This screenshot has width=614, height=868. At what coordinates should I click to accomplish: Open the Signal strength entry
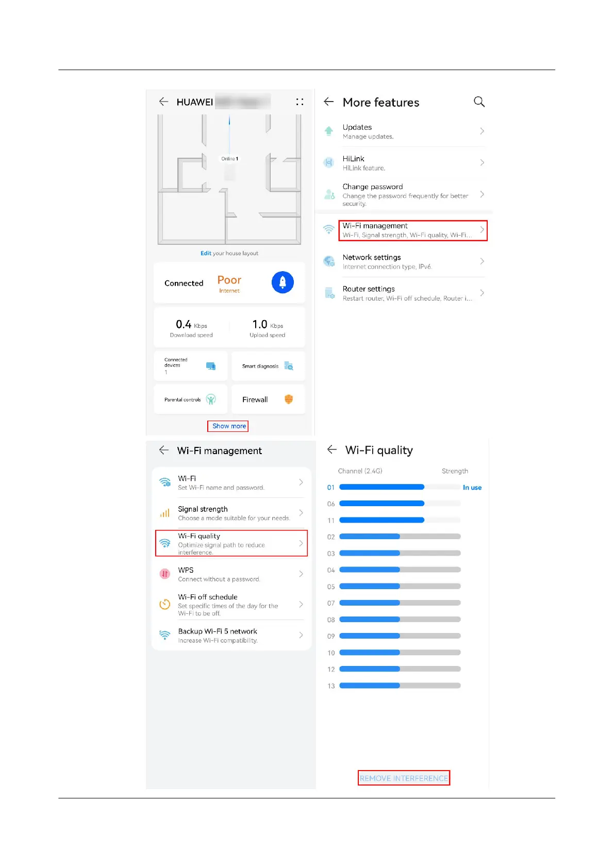point(231,513)
